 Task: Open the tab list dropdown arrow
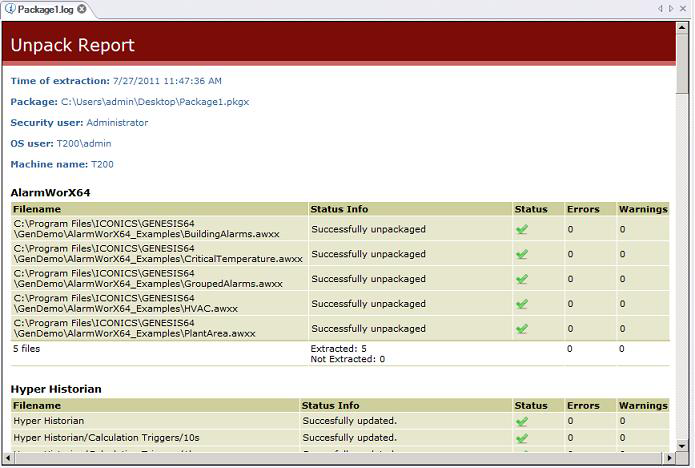(x=671, y=9)
